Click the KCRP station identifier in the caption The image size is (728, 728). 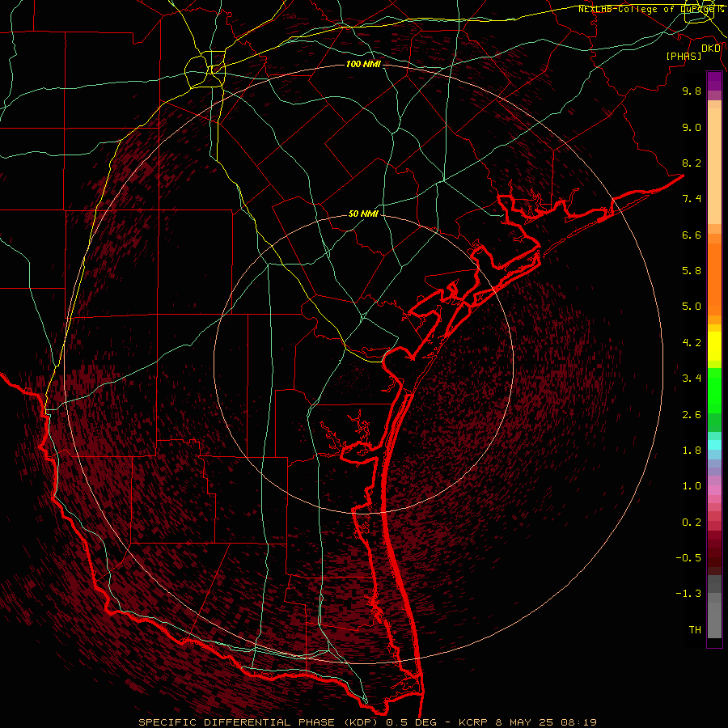[x=473, y=722]
